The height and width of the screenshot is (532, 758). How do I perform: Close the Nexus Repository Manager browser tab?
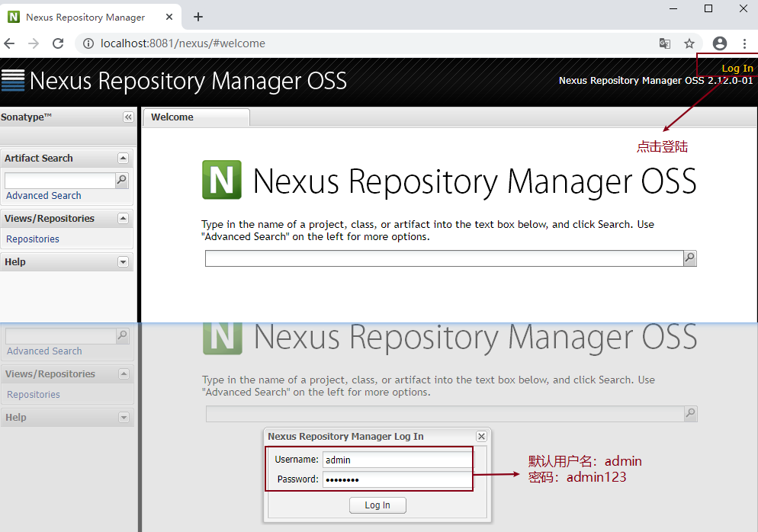(169, 17)
